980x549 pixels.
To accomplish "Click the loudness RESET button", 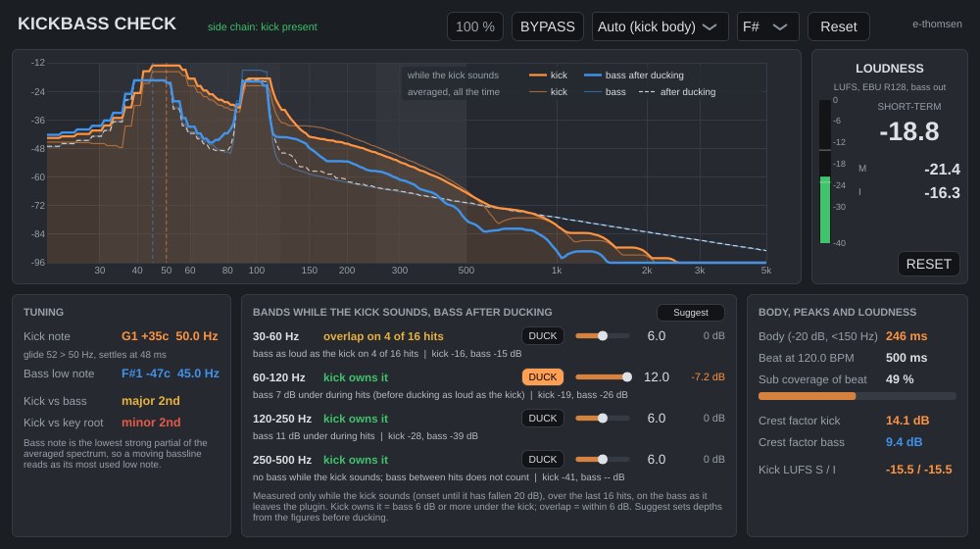I will pos(928,264).
